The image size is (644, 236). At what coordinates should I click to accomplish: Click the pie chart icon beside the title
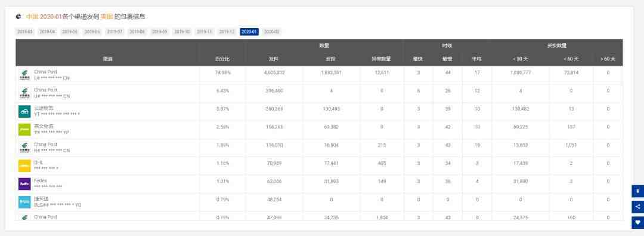point(18,17)
